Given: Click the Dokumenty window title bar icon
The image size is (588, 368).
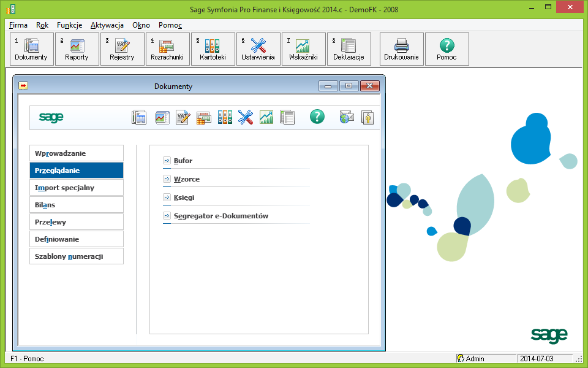Looking at the screenshot, I should coord(23,86).
